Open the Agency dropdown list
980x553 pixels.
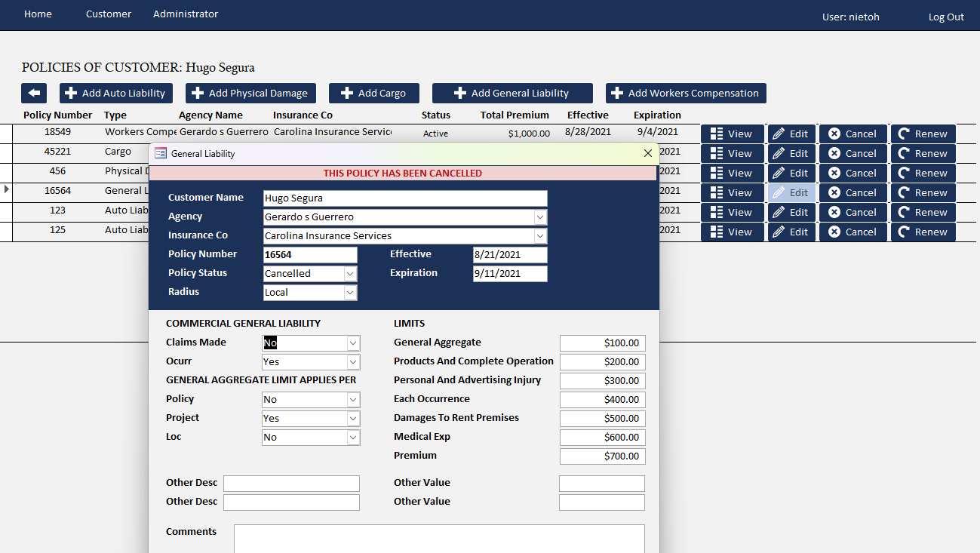tap(540, 217)
